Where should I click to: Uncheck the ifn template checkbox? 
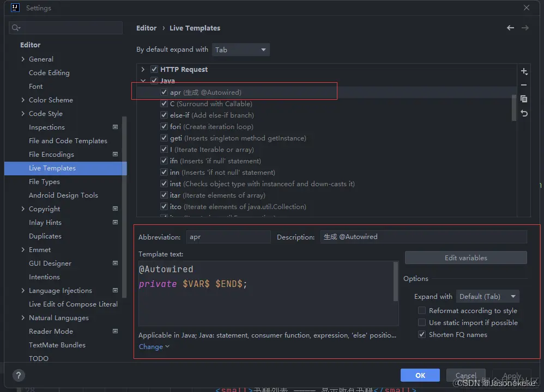tap(164, 161)
